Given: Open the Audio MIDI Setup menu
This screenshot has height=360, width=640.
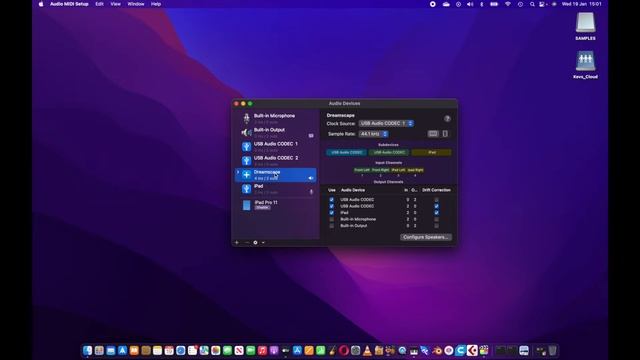Looking at the screenshot, I should coord(69,4).
